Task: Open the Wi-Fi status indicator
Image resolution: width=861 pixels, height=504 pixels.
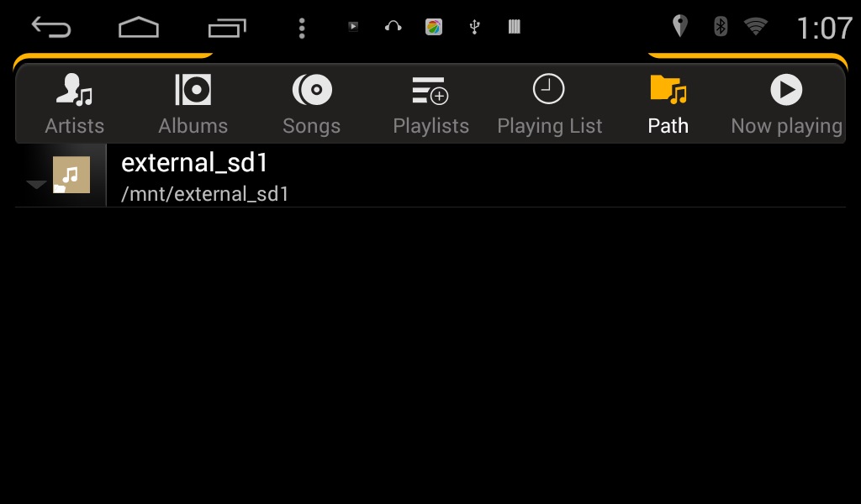Action: coord(756,26)
